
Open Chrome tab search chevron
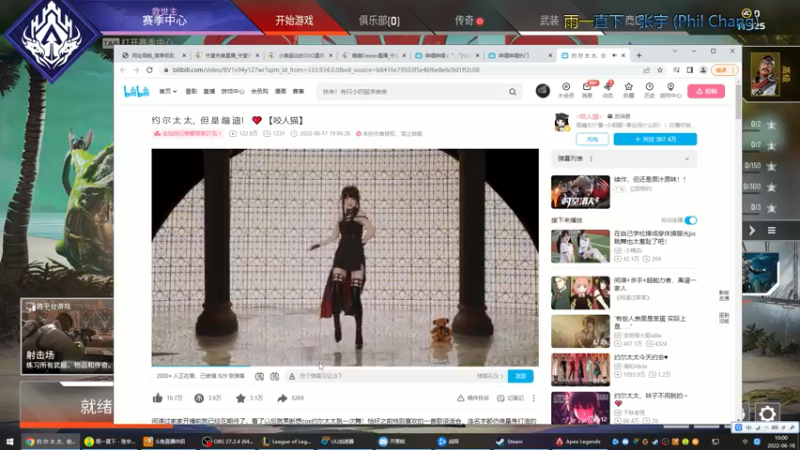674,52
